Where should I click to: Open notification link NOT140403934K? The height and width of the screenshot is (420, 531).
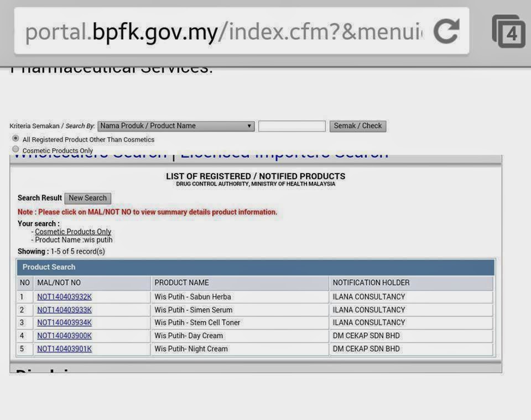coord(64,323)
